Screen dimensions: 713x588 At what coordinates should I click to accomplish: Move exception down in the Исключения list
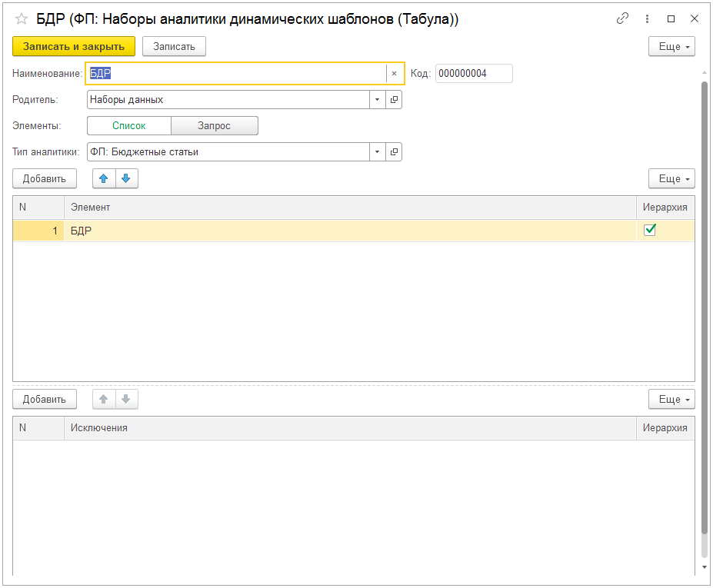(x=126, y=399)
